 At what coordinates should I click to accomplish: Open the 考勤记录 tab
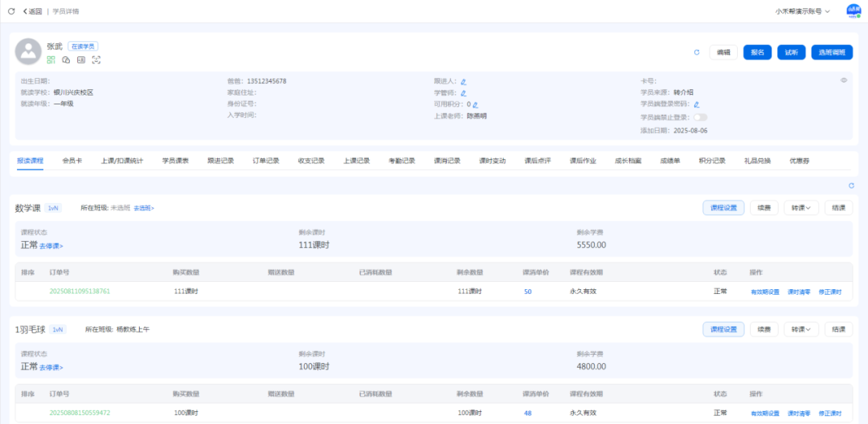tap(402, 161)
